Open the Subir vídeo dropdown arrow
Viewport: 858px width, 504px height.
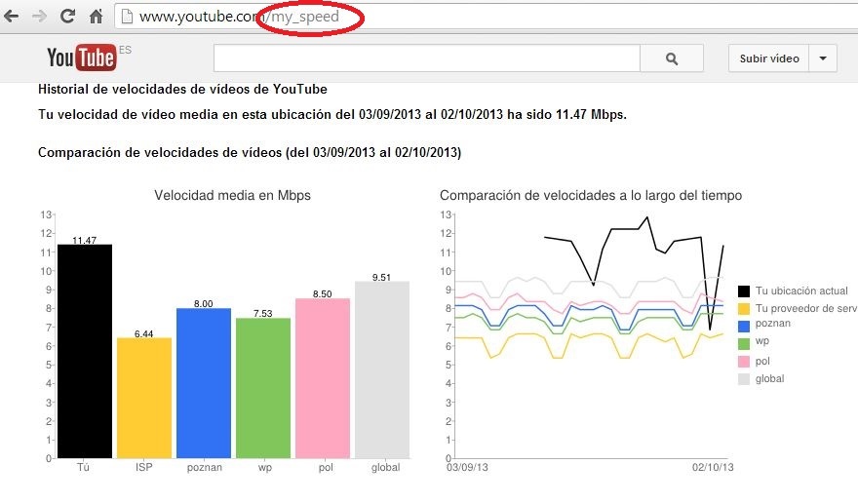823,58
